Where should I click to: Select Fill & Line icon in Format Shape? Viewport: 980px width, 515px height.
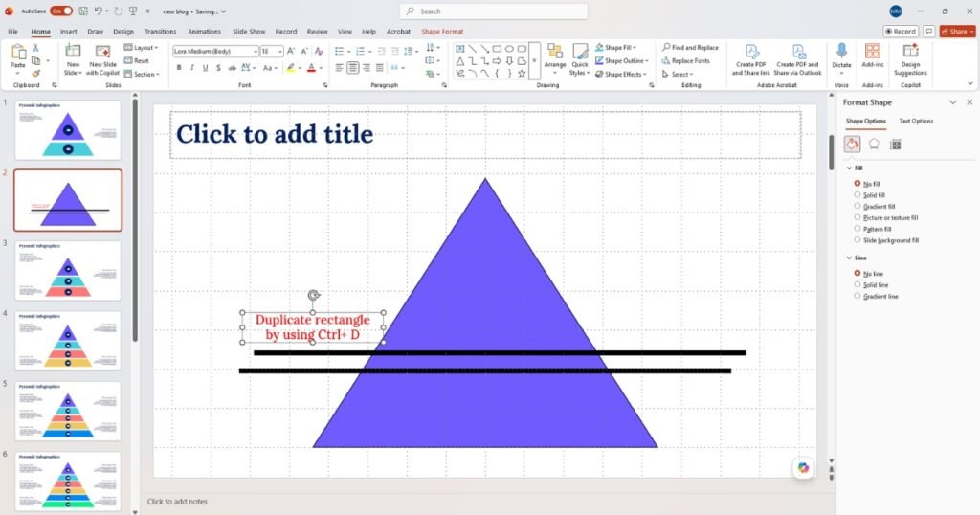click(x=852, y=145)
